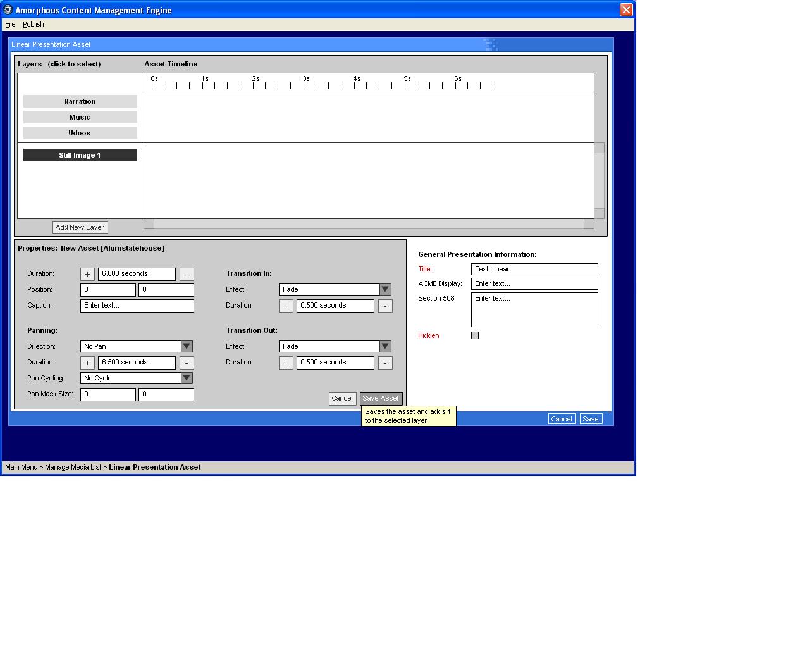812x648 pixels.
Task: Open the Panning Direction dropdown
Action: tap(137, 346)
